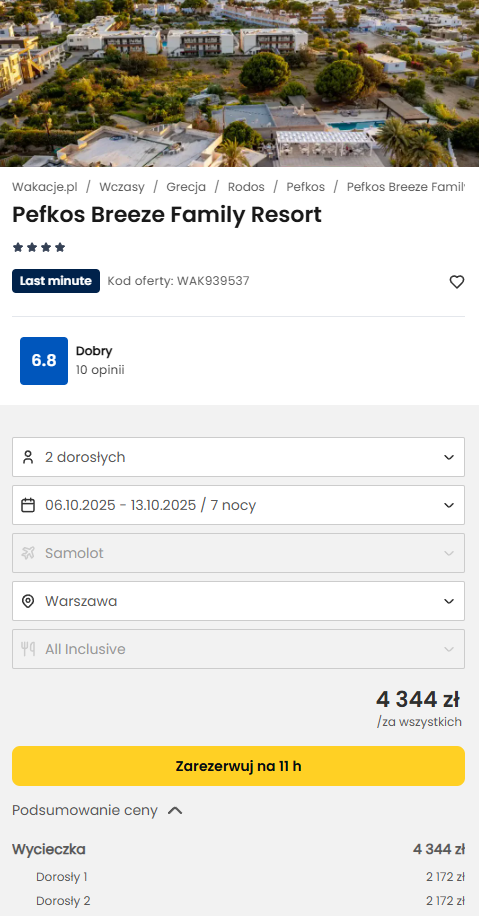
Task: Open the Wczasy breadcrumb link
Action: point(122,187)
